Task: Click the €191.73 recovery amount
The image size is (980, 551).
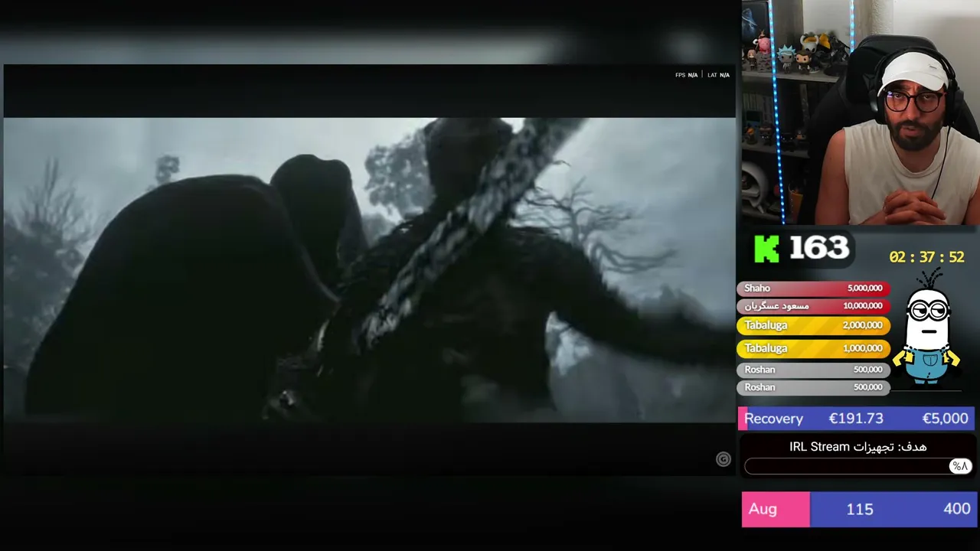Action: click(856, 419)
